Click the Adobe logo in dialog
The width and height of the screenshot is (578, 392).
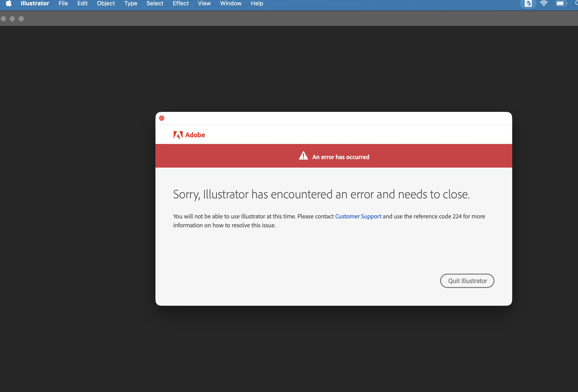pyautogui.click(x=189, y=135)
